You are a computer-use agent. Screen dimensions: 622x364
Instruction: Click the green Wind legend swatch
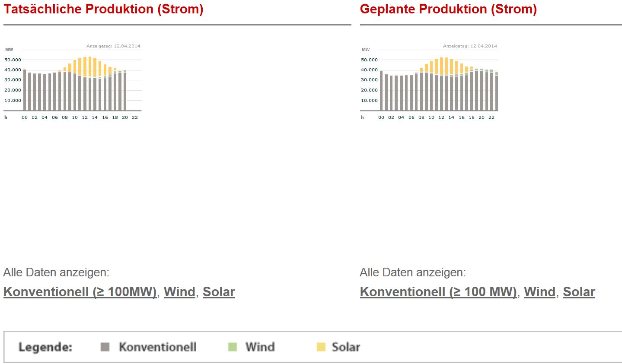tap(233, 347)
